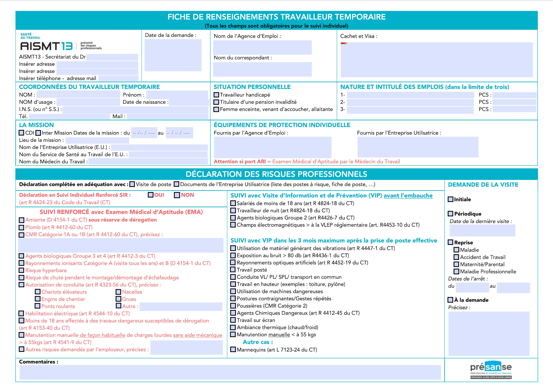Screen dimensions: 553x392
Task: Click the Lieu de la mission field
Action: click(97, 140)
